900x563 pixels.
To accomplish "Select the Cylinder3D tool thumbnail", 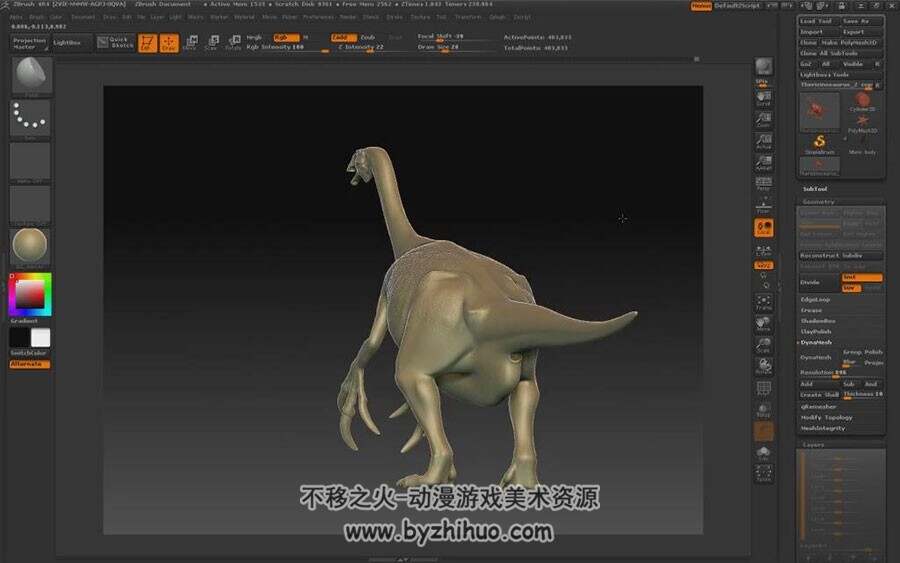I will (x=862, y=102).
